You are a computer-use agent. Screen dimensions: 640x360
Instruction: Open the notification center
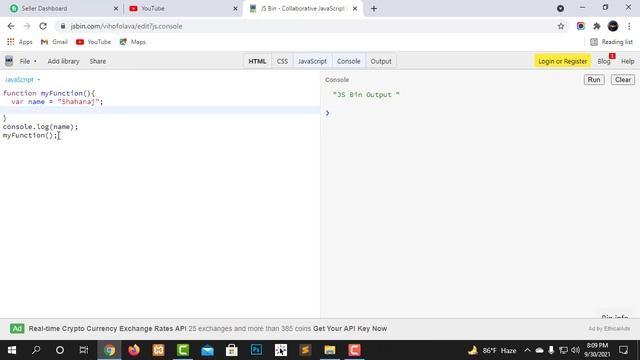tap(623, 350)
